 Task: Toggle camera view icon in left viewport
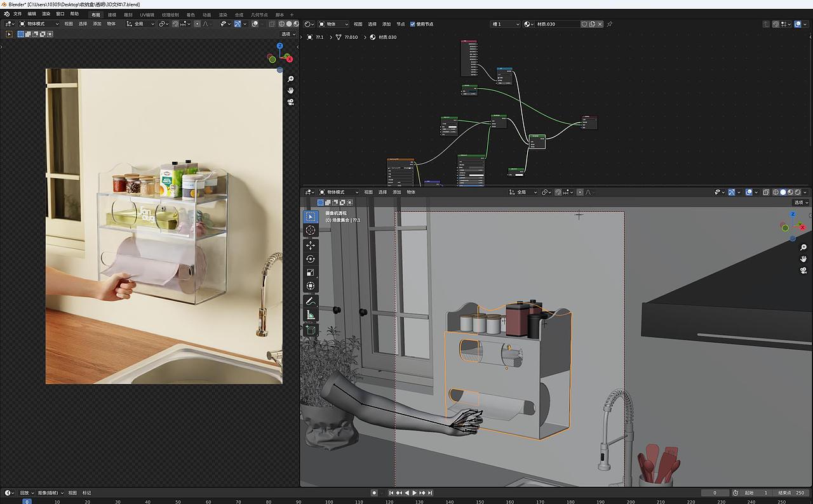pos(290,102)
